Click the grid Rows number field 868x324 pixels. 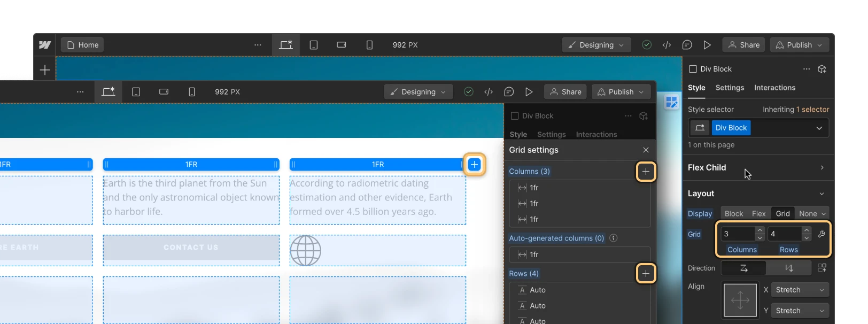[x=784, y=234]
